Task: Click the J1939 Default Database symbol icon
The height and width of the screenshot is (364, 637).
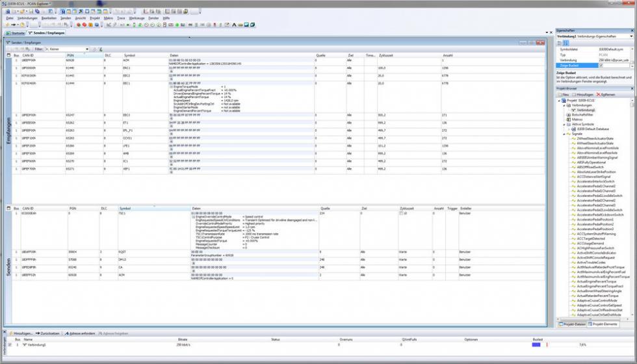Action: 573,129
